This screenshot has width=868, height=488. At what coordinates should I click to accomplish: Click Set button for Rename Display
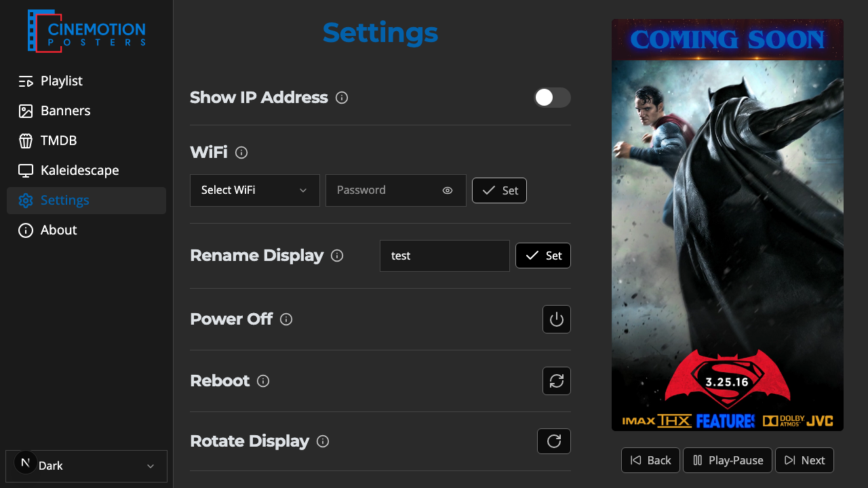click(543, 256)
